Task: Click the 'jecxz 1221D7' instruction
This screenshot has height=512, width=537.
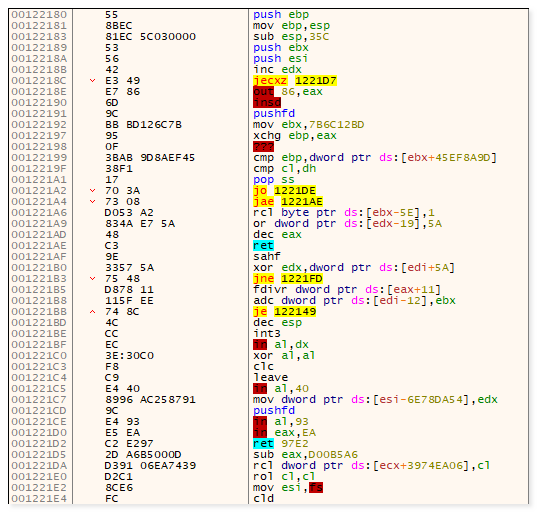Action: [295, 81]
